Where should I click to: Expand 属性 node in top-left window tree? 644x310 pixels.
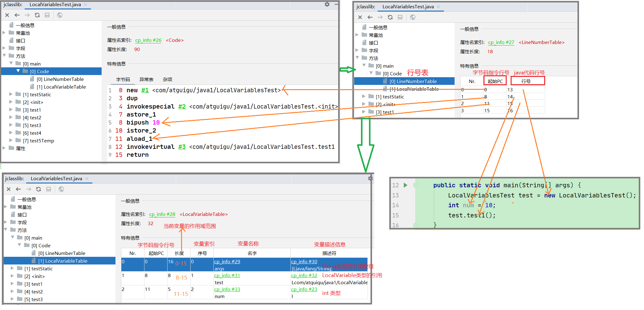(4, 148)
